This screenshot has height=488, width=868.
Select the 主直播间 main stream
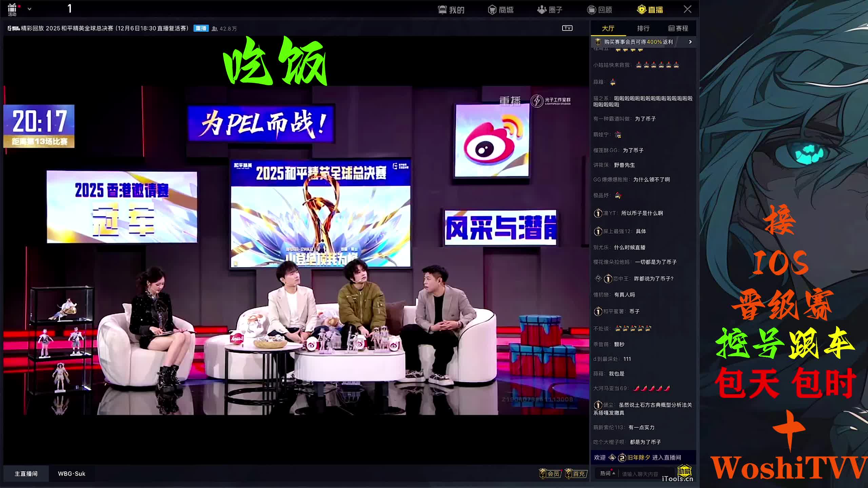pos(26,473)
